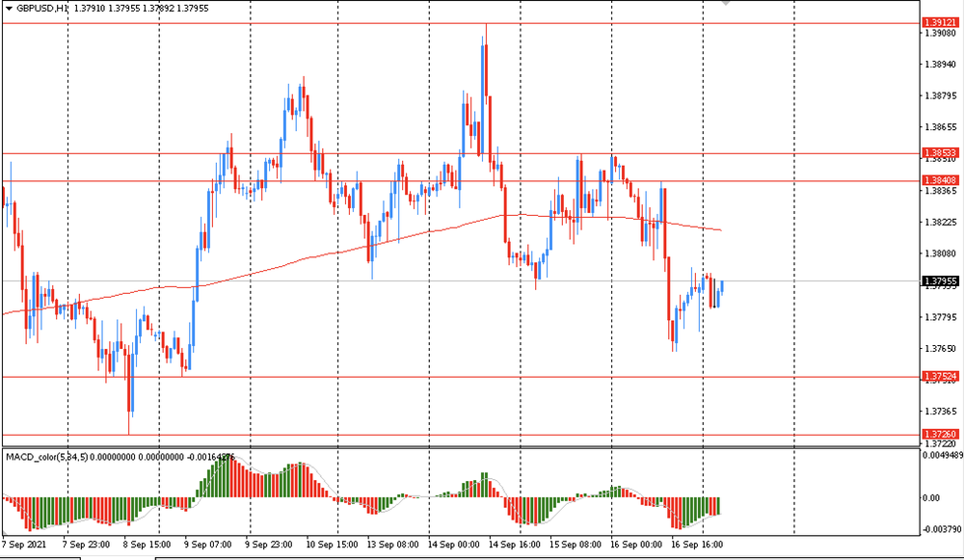Click the 16 Sep 16:00 time label

(x=697, y=545)
